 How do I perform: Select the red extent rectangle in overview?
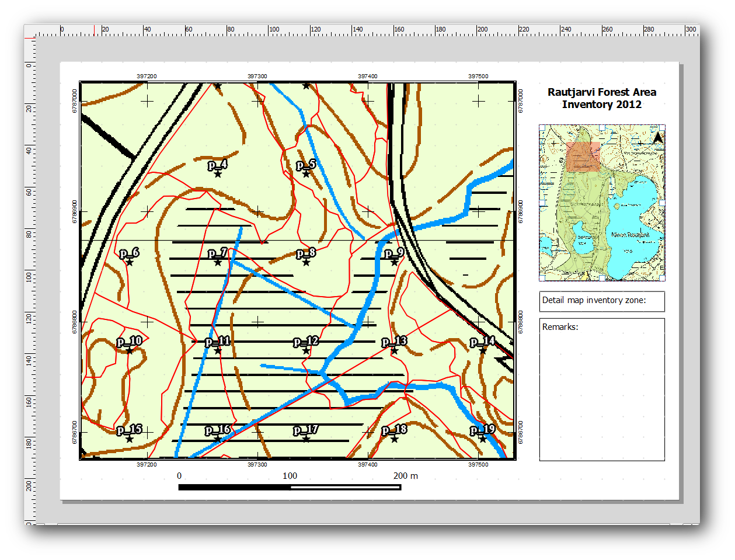583,156
